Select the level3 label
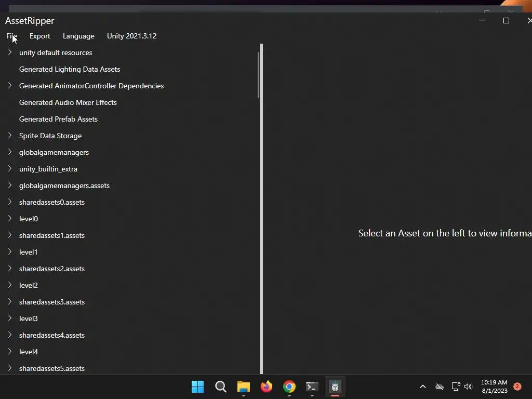The width and height of the screenshot is (532, 399). tap(29, 318)
